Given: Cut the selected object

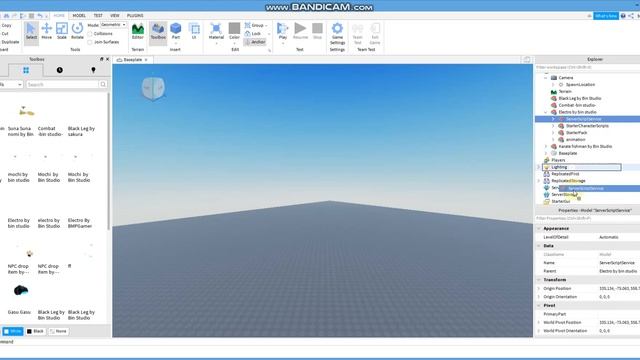Looking at the screenshot, I should point(5,33).
